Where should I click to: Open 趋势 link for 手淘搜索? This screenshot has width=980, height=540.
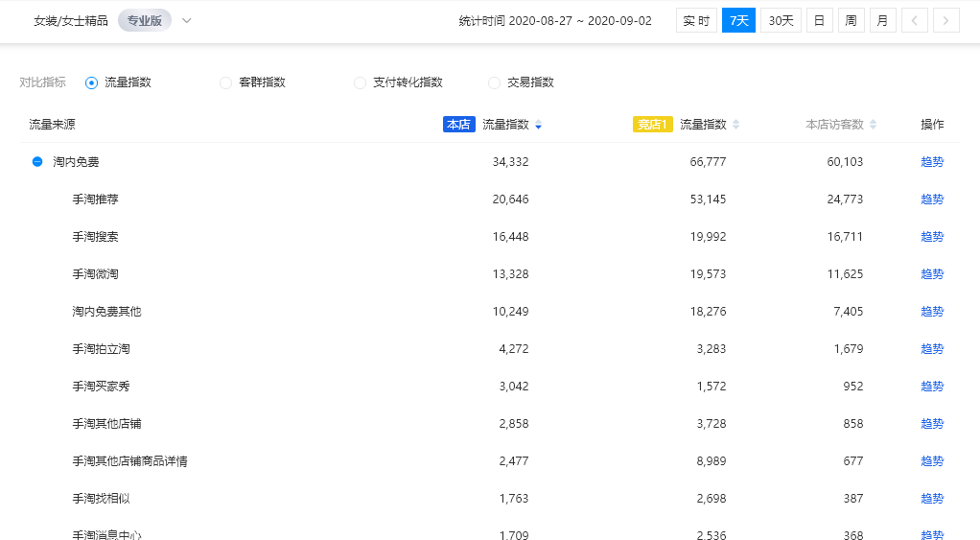tap(931, 237)
